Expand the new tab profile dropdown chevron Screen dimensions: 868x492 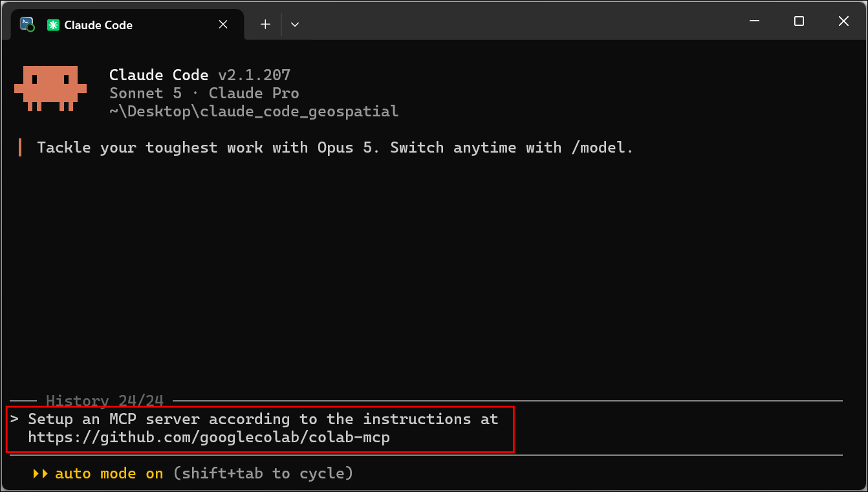[295, 25]
